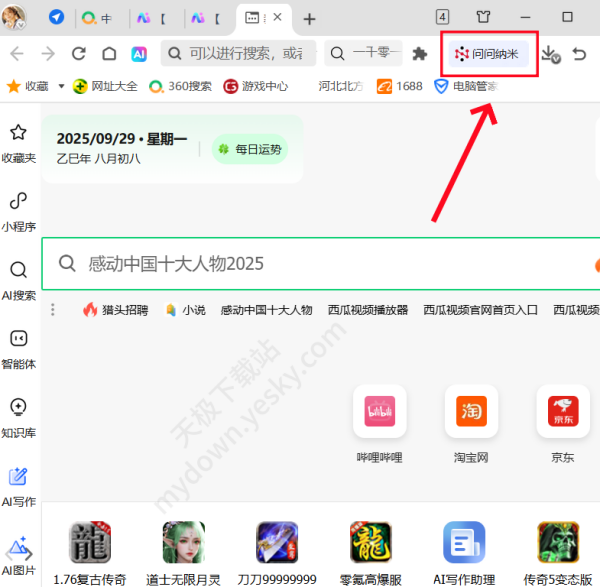Open AI搜索 in the left sidebar
This screenshot has height=587, width=600.
18,279
